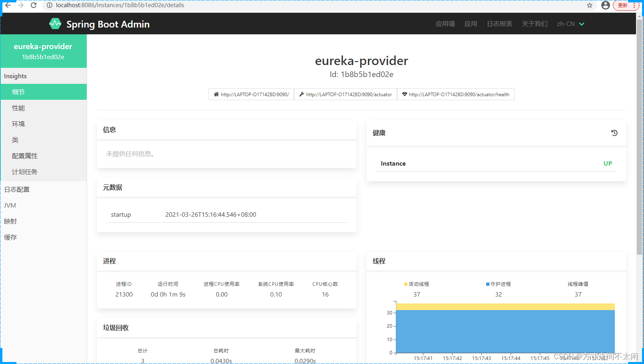Click the 线程峰值 label
The image size is (644, 364).
tap(578, 284)
